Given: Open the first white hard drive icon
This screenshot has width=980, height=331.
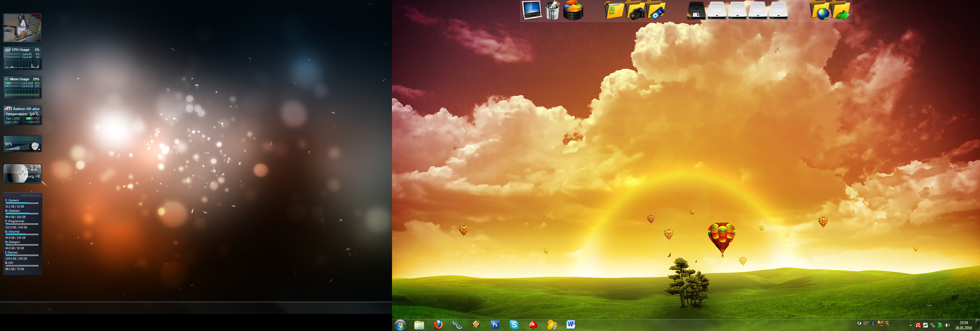Looking at the screenshot, I should (x=717, y=10).
